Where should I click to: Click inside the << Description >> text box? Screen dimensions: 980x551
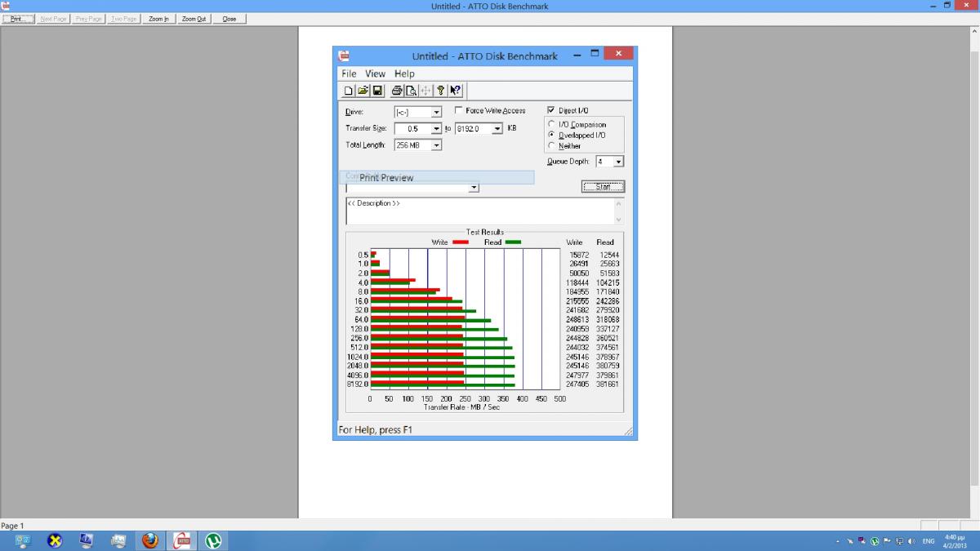point(479,211)
